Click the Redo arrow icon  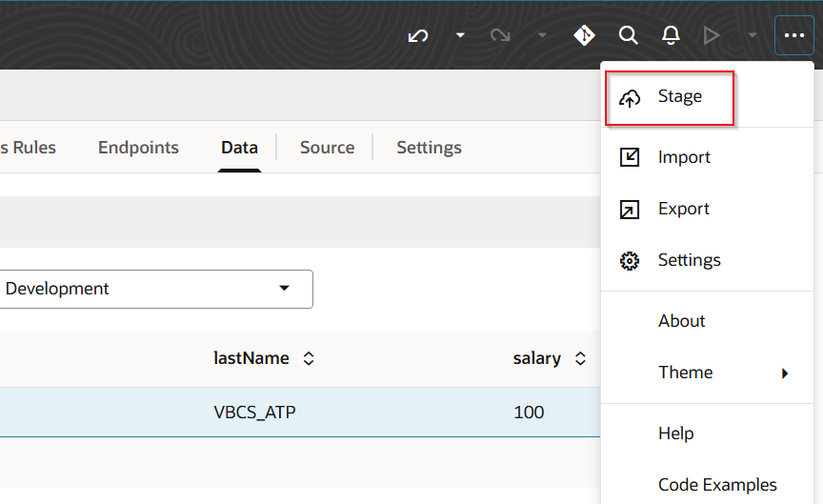tap(500, 36)
